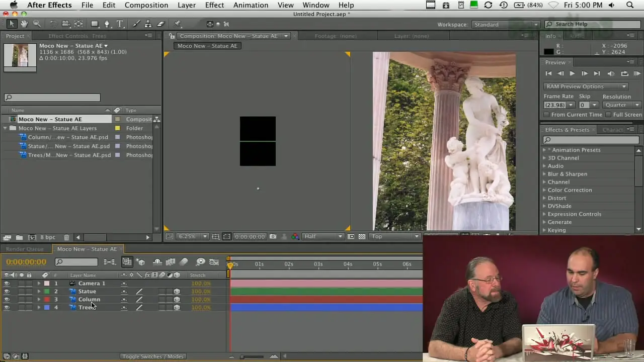Hide the Column layer
Image resolution: width=644 pixels, height=362 pixels.
[7, 299]
